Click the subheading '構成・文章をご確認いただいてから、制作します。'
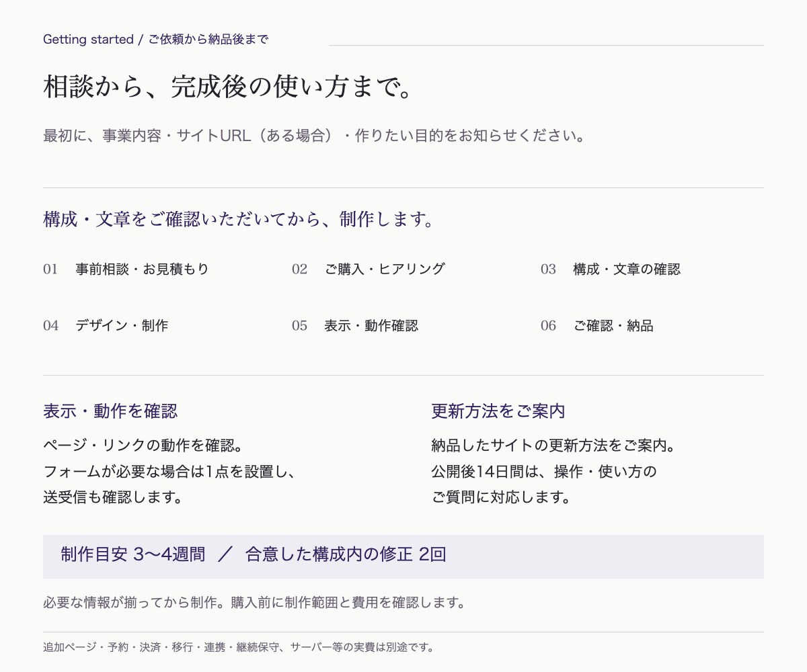This screenshot has height=672, width=807. coord(240,220)
